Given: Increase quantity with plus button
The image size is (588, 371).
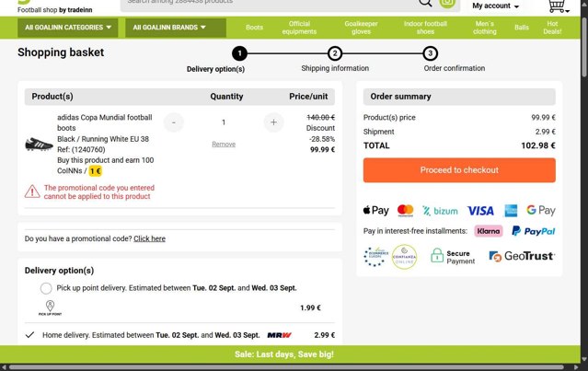Looking at the screenshot, I should pos(273,122).
